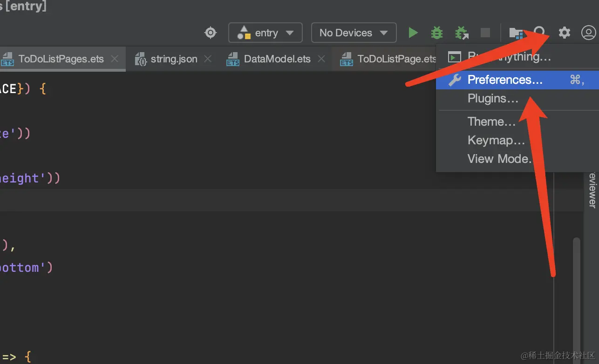
Task: Choose Theme… in the settings menu
Action: pos(517,122)
